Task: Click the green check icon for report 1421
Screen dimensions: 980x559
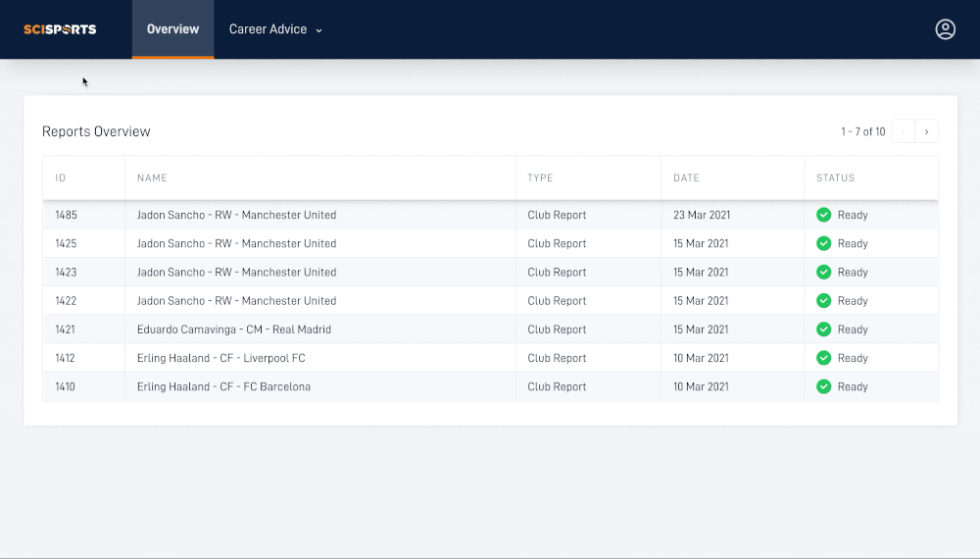Action: tap(824, 330)
